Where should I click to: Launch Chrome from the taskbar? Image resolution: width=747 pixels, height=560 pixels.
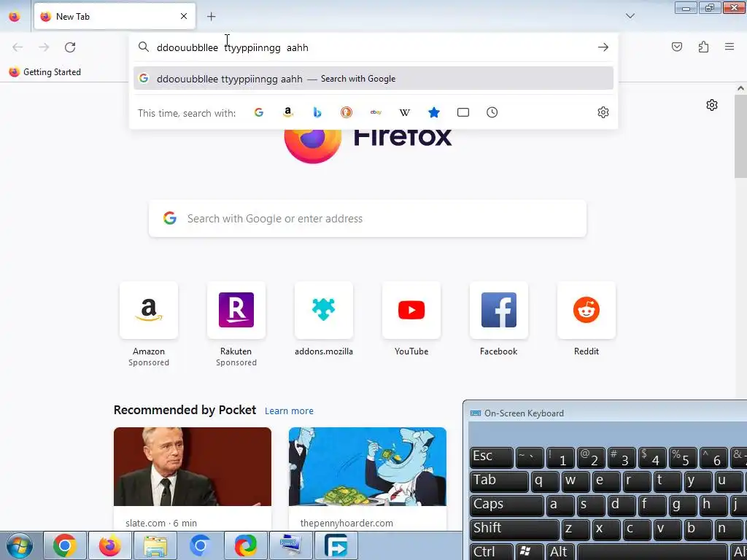tap(65, 545)
